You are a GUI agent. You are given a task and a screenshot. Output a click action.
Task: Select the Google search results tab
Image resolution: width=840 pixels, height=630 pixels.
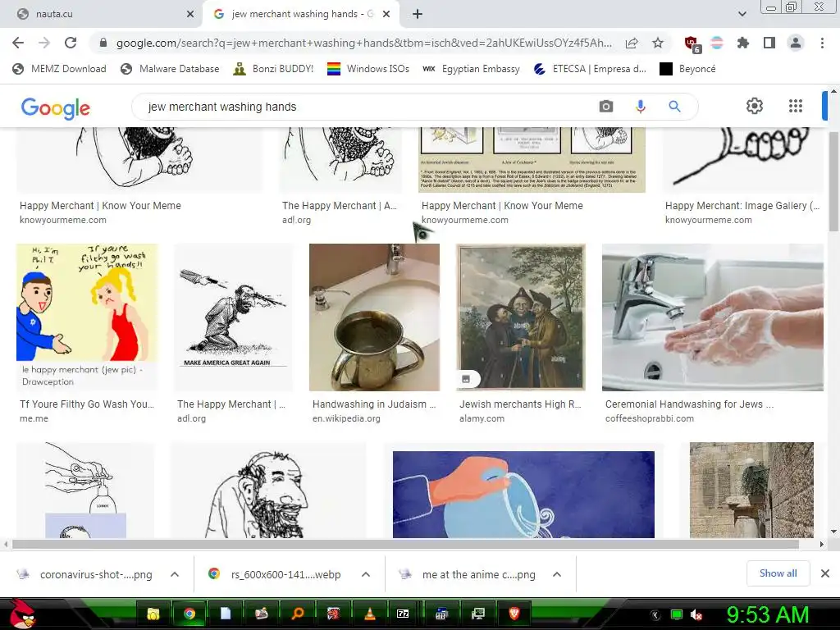(x=300, y=14)
